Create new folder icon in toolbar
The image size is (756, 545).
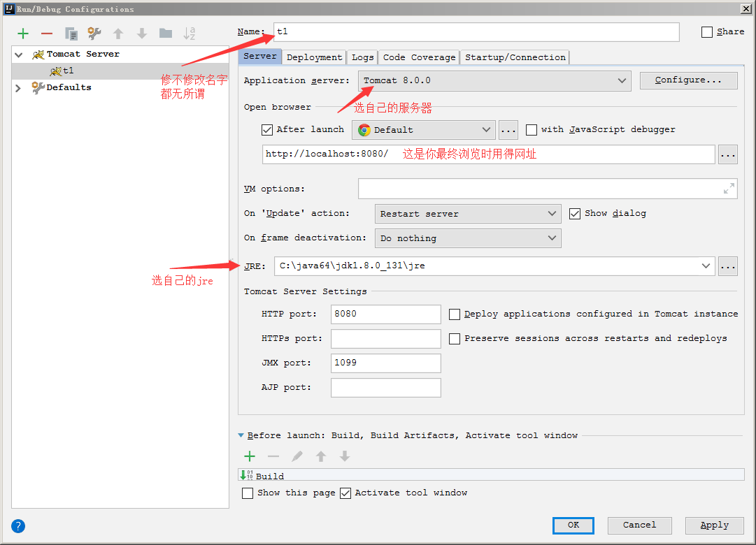click(165, 33)
